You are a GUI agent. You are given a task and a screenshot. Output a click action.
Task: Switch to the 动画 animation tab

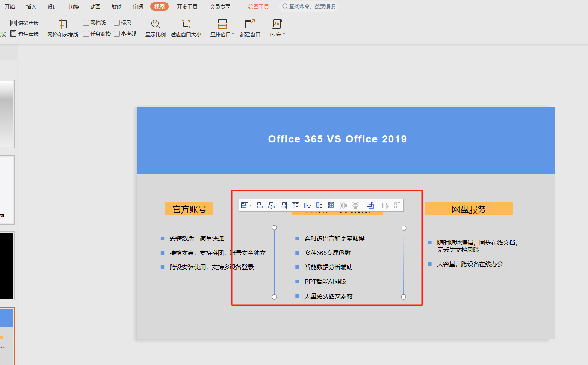pos(95,6)
